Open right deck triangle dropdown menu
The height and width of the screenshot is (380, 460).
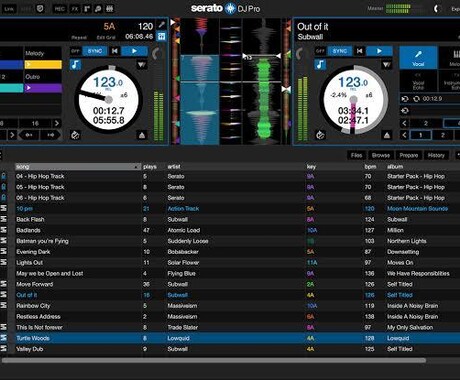pyautogui.click(x=386, y=64)
